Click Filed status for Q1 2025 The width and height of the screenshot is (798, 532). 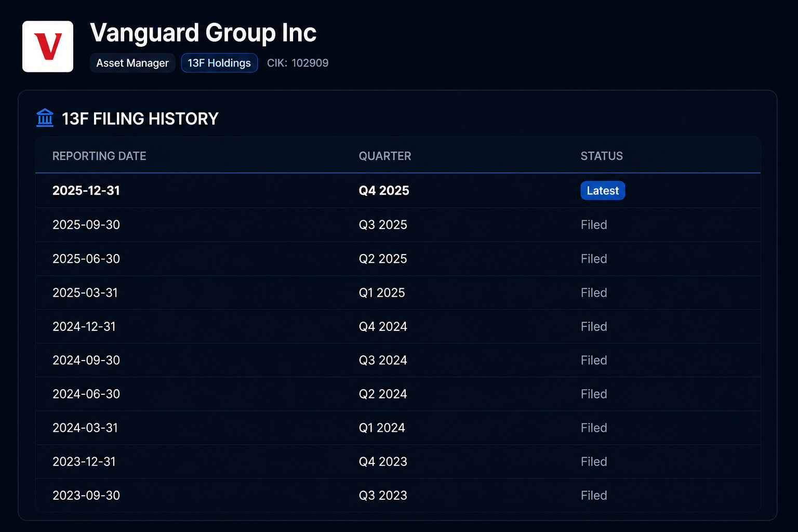[x=594, y=292]
